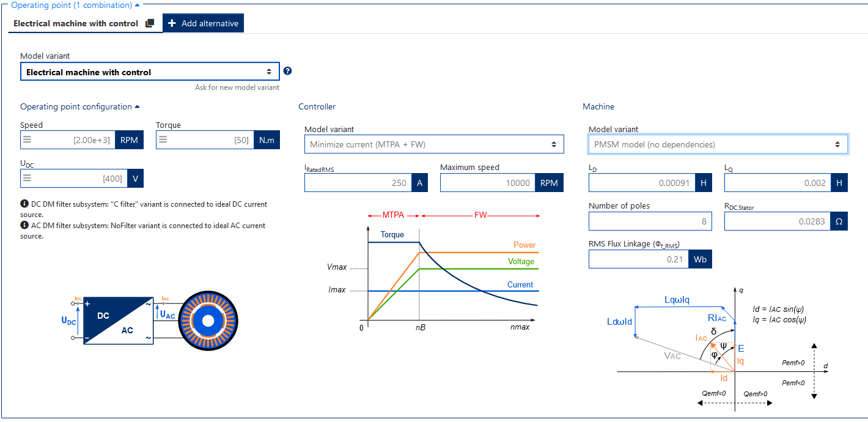
Task: Click the help question mark icon
Action: (x=287, y=71)
